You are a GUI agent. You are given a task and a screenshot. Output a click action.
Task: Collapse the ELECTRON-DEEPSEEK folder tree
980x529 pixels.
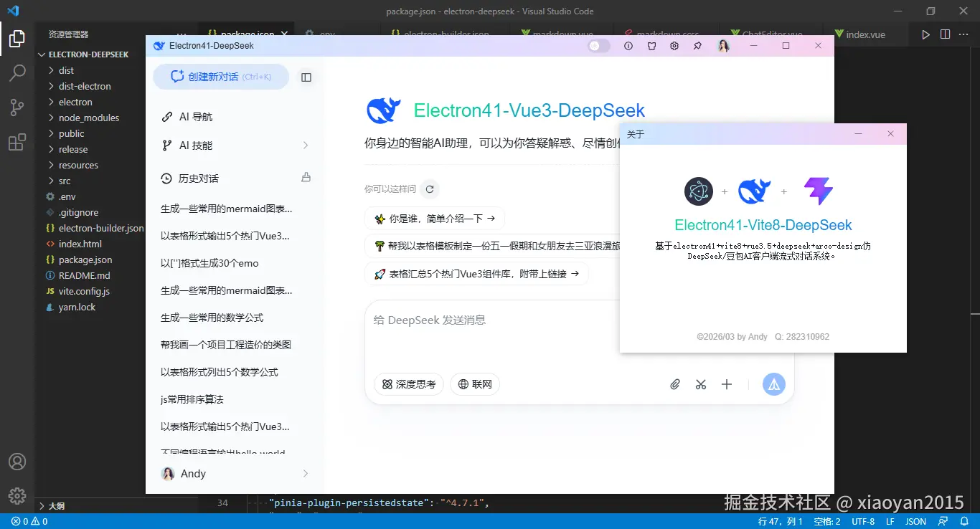click(86, 54)
